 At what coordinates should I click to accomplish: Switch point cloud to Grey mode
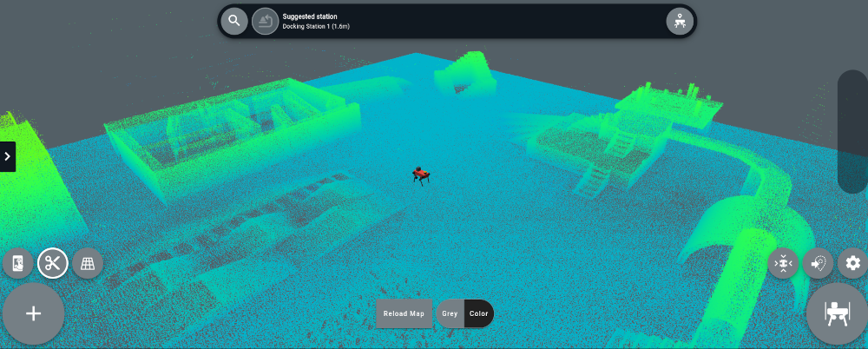[450, 313]
